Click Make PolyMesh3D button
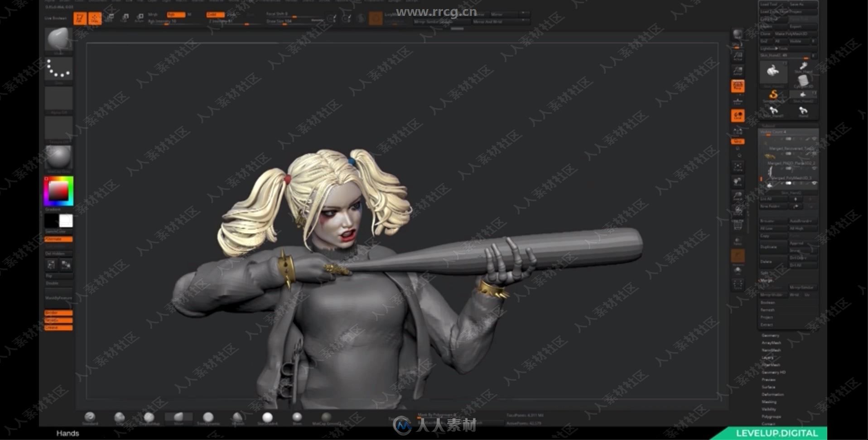The width and height of the screenshot is (868, 440). click(x=795, y=33)
